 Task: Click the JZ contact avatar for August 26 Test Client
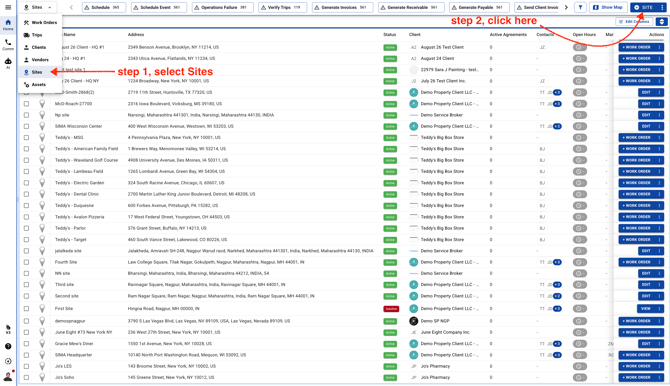tap(542, 47)
